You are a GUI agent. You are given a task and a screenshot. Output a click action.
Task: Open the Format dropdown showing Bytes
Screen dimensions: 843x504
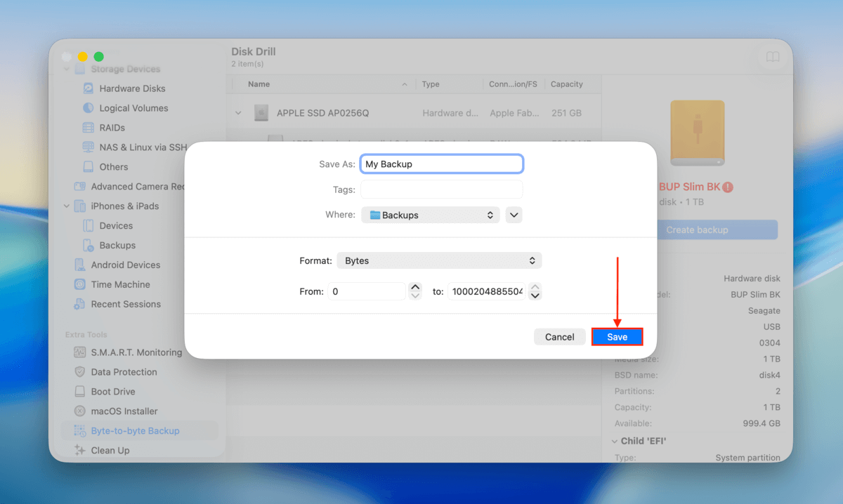[439, 260]
